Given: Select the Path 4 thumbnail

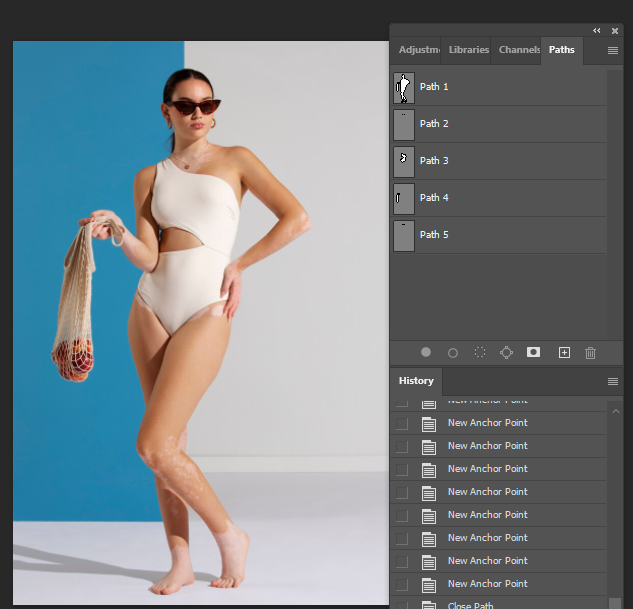Looking at the screenshot, I should [404, 199].
